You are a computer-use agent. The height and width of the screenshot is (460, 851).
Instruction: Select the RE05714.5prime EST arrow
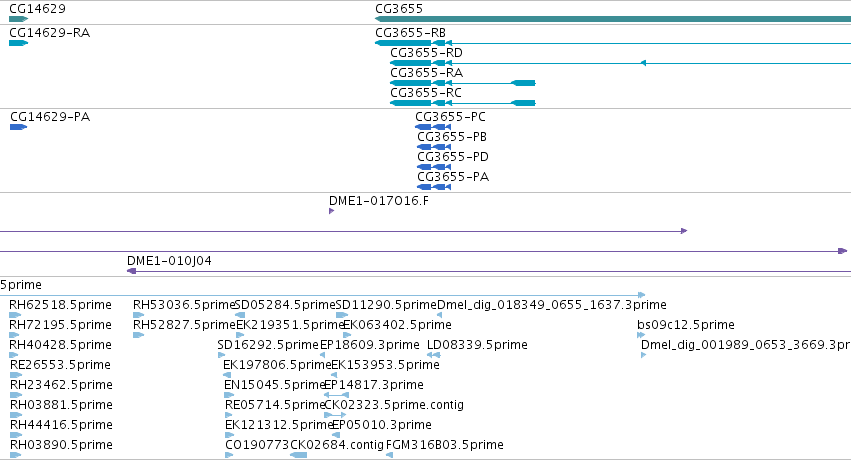228,415
